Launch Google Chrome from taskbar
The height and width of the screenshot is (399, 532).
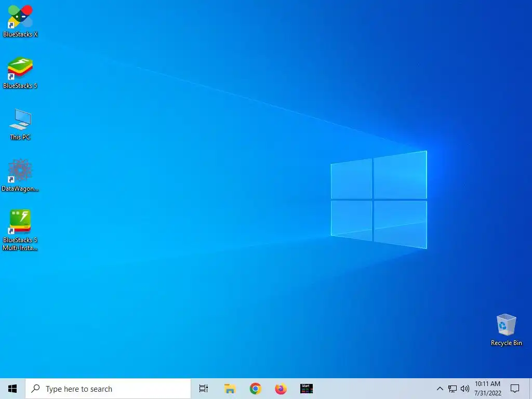coord(255,389)
